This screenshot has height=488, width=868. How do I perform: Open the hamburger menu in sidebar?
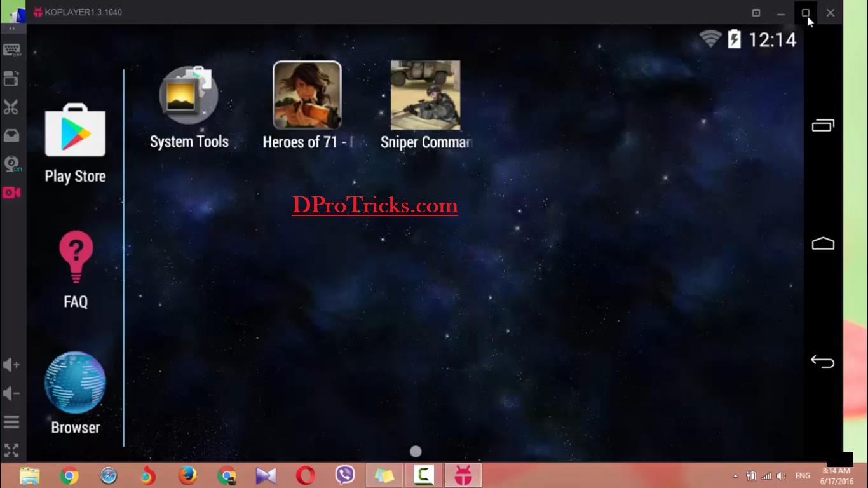pos(11,422)
